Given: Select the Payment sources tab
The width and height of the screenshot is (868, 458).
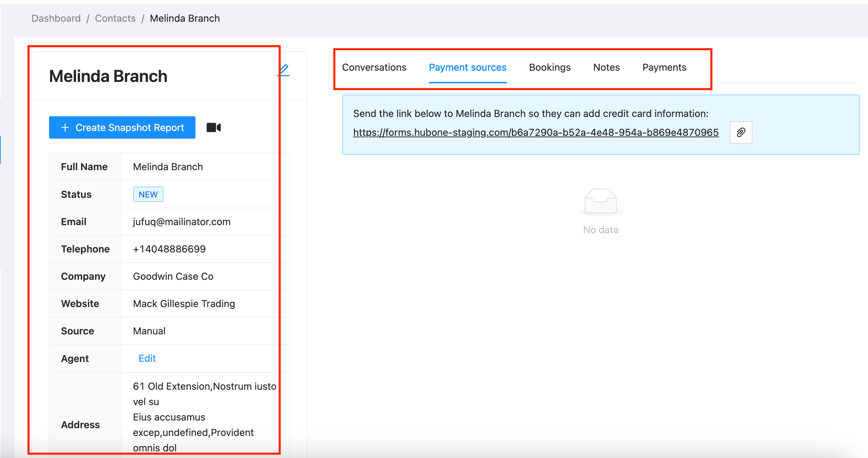Looking at the screenshot, I should [x=467, y=67].
